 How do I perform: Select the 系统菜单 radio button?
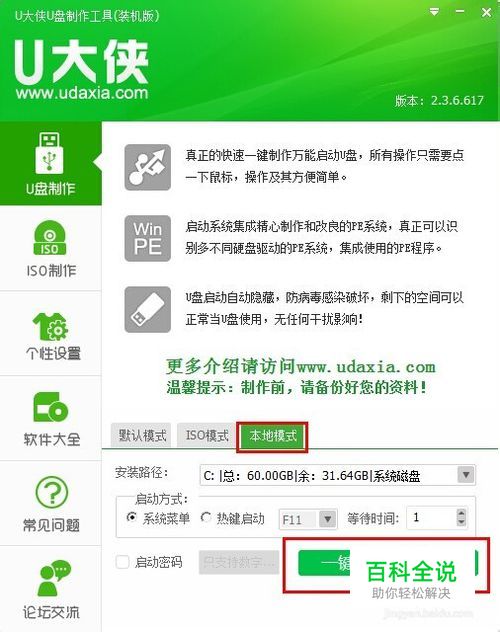point(131,517)
